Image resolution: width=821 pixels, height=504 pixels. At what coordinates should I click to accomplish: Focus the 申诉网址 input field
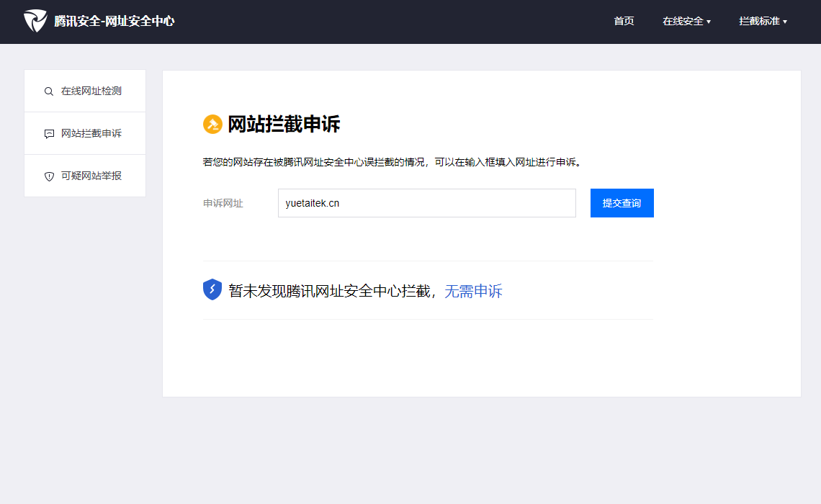click(427, 203)
